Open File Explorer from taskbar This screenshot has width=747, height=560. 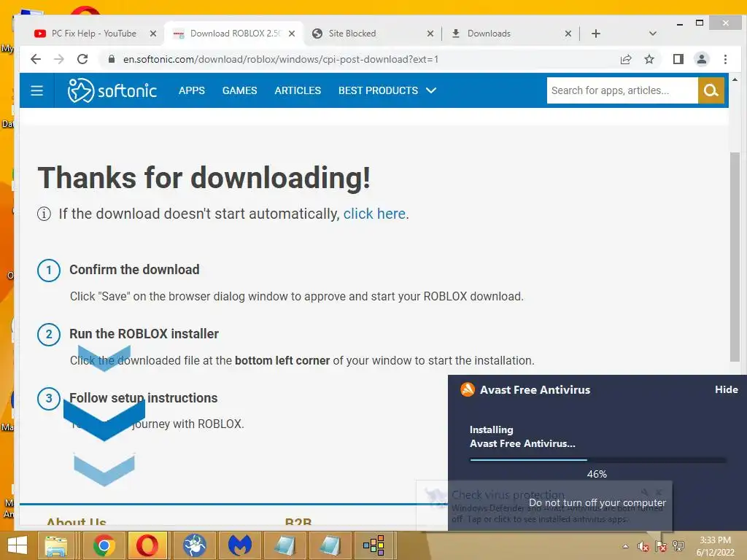(55, 545)
